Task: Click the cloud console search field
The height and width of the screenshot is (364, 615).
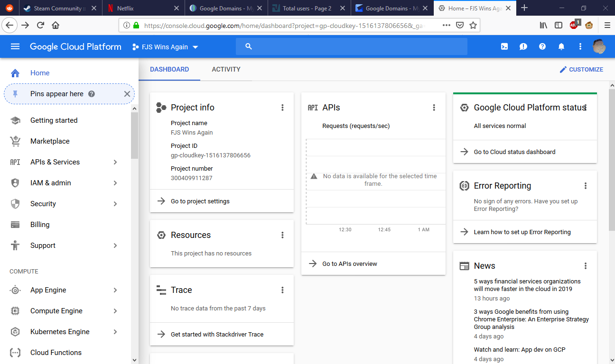Action: 352,46
